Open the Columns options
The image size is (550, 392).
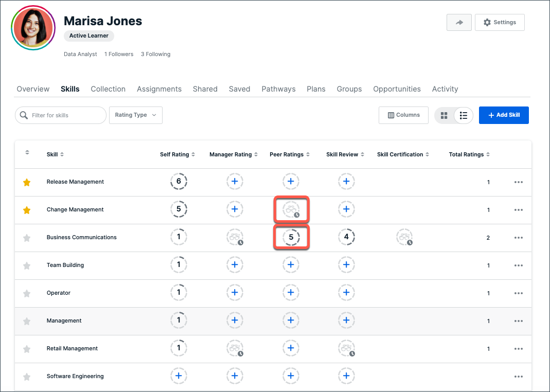(x=403, y=115)
